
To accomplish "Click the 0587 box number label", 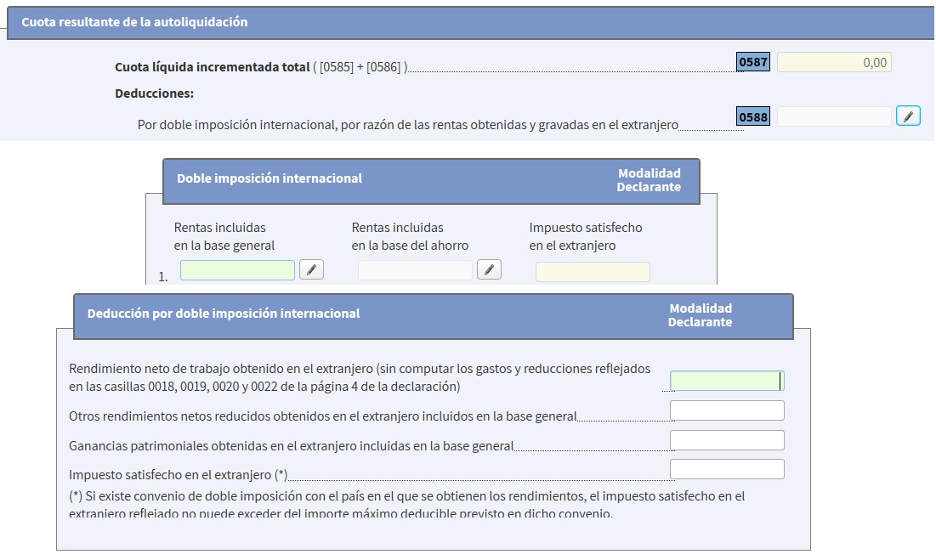I will coord(753,63).
